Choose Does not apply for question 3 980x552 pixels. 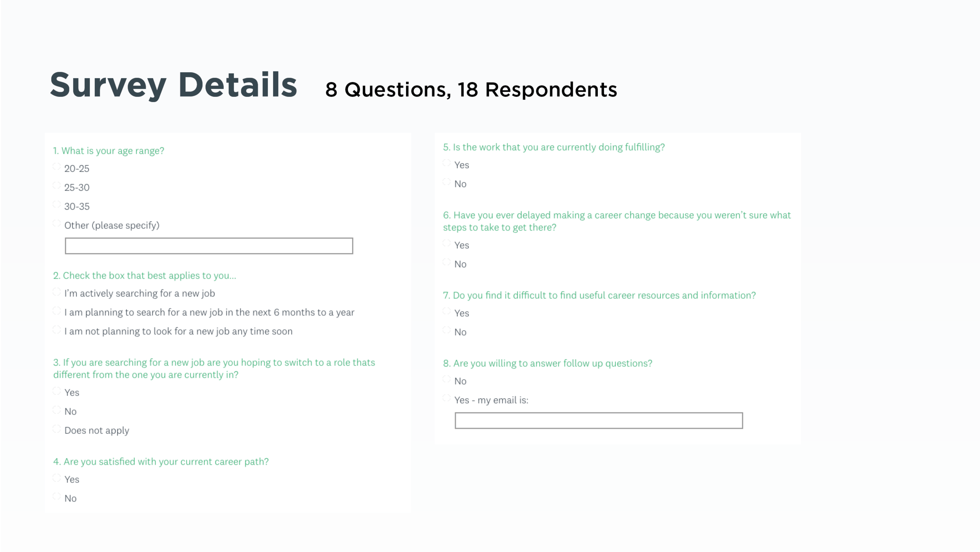pos(56,429)
